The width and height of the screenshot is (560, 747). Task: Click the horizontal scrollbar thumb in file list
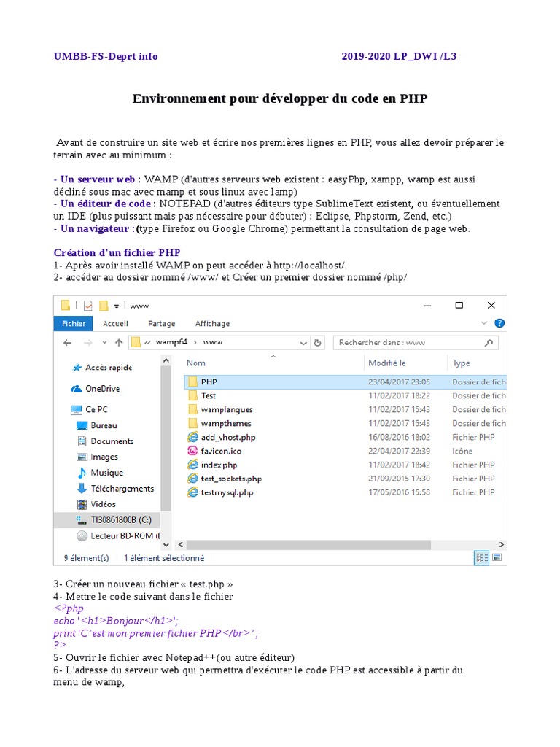[x=308, y=544]
